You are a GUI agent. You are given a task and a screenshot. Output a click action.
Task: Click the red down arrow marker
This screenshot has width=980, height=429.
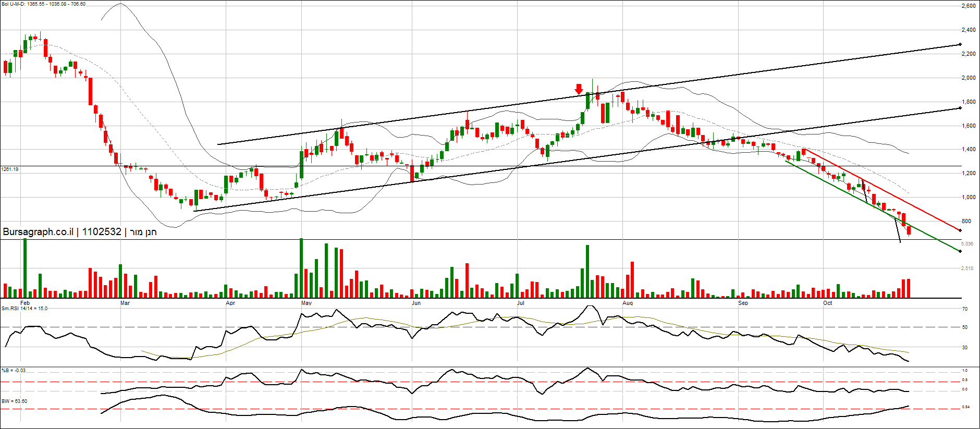click(579, 89)
